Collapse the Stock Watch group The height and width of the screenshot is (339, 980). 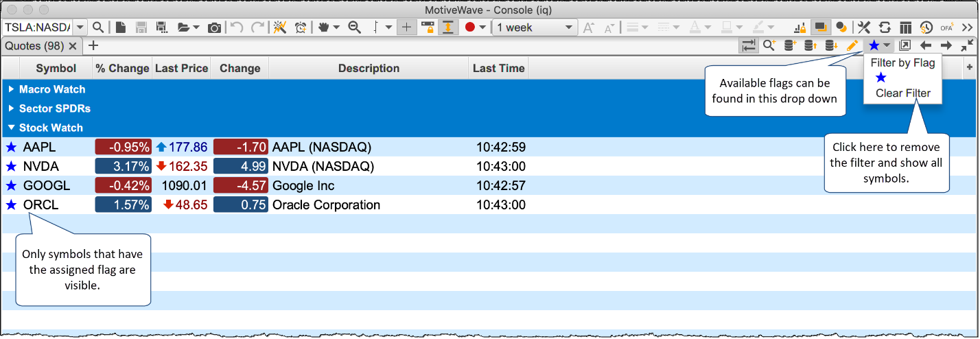click(x=11, y=128)
